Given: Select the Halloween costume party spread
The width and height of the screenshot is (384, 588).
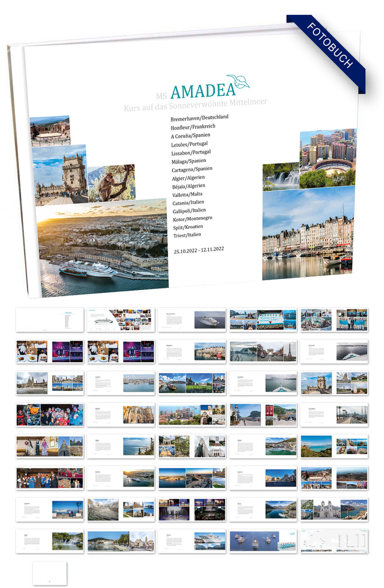Looking at the screenshot, I should point(50,415).
